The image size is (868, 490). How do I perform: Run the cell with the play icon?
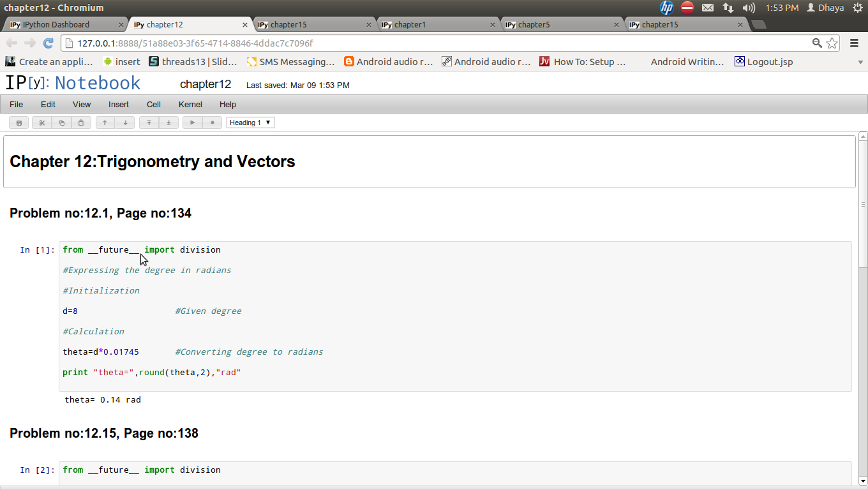193,122
